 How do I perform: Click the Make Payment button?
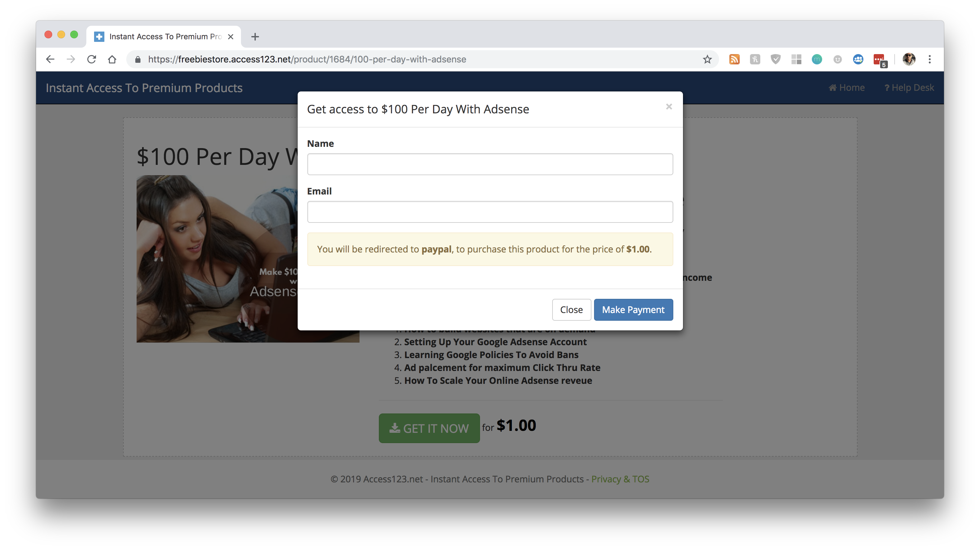633,309
